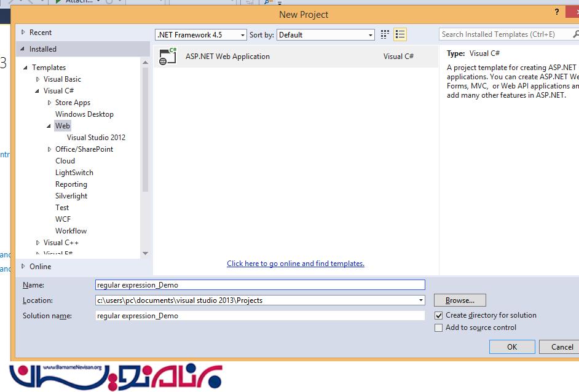Click the template tree scrollbar down arrow

click(x=146, y=253)
